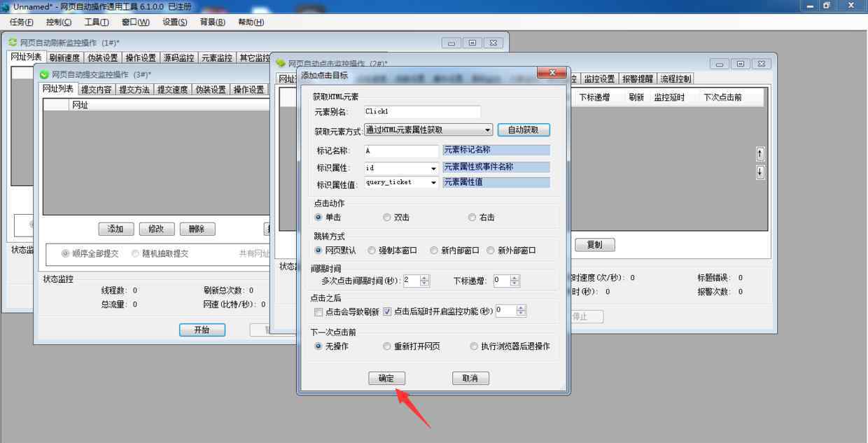
Task: Select 重新打开网页 before next click
Action: click(387, 346)
